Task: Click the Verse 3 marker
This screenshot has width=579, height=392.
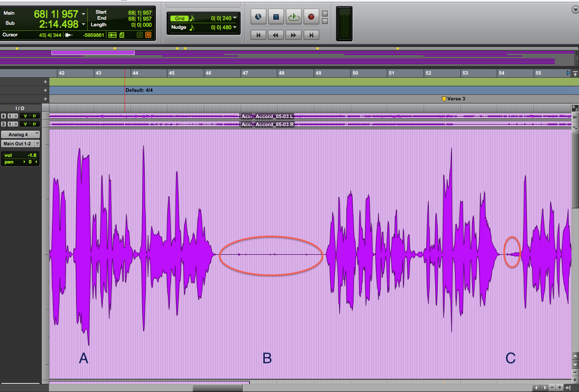Action: [453, 99]
